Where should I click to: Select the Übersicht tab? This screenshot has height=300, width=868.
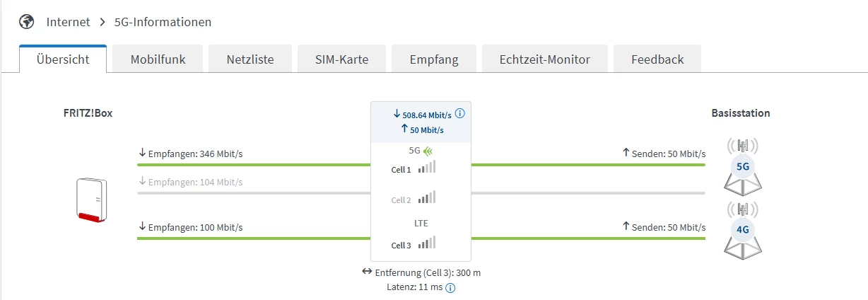click(63, 59)
